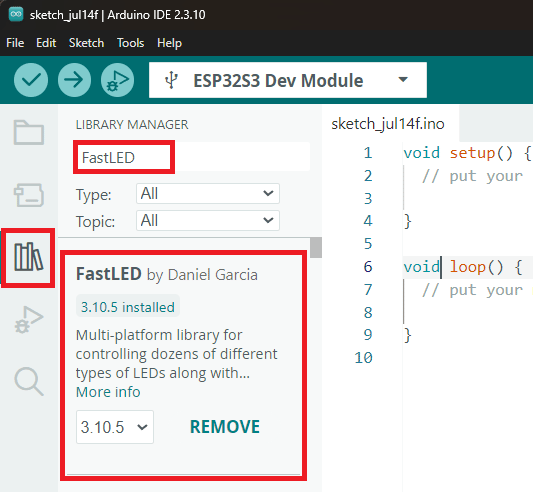
Task: Open the Sketch menu
Action: (x=86, y=43)
